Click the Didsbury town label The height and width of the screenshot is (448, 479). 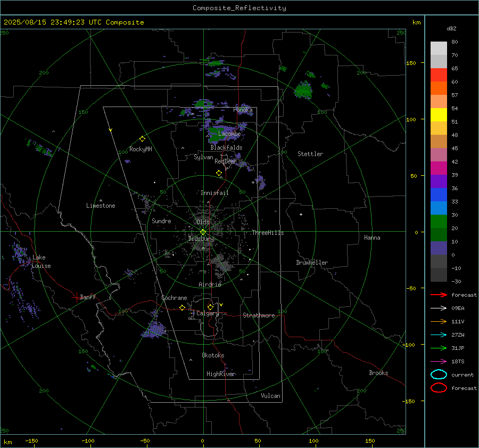(201, 239)
